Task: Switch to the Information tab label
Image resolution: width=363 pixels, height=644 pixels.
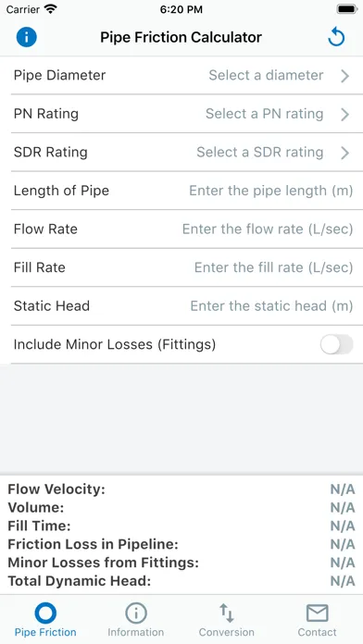Action: [x=136, y=632]
